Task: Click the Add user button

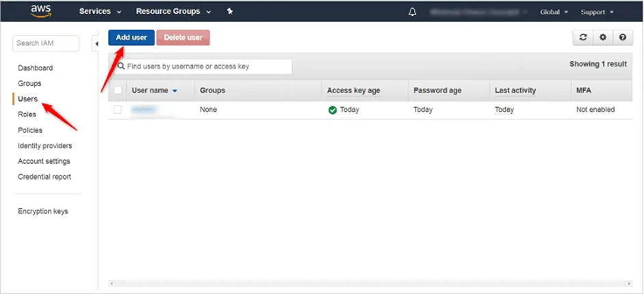Action: (x=131, y=38)
